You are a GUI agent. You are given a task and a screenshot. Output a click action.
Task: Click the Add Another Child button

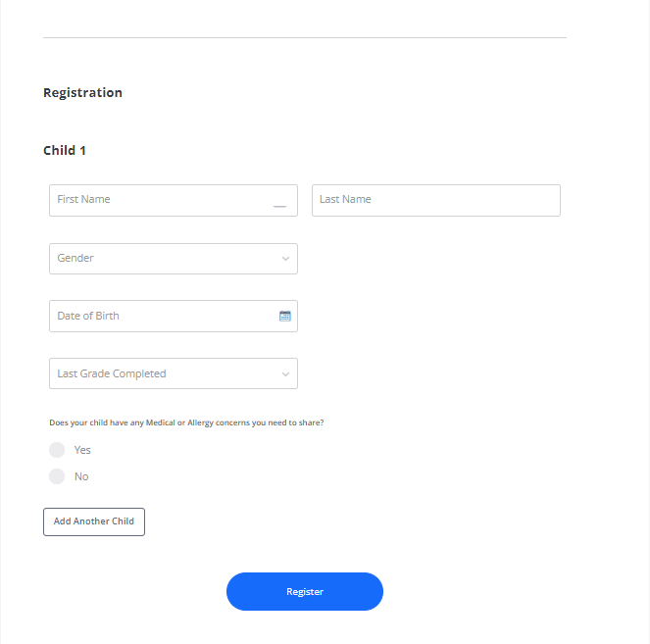[x=94, y=521]
